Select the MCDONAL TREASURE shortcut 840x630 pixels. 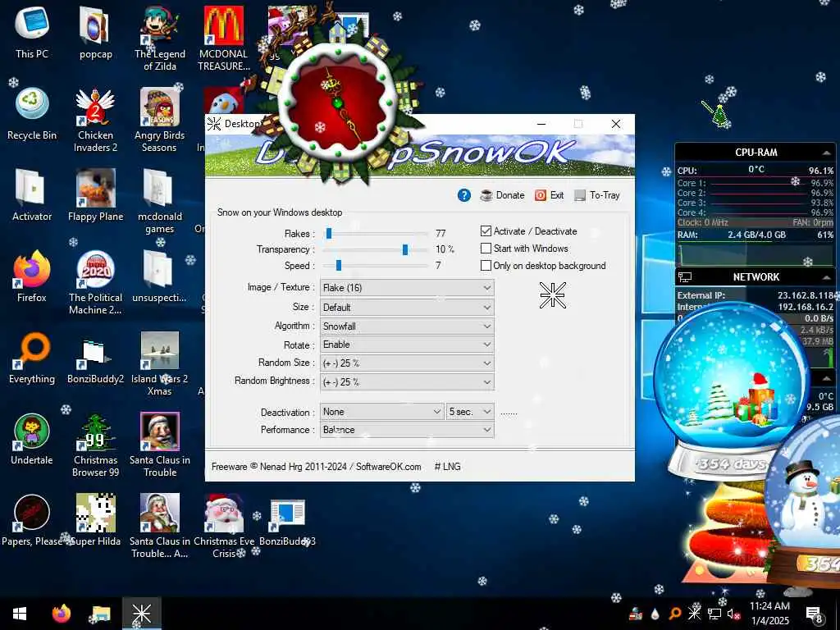(224, 39)
